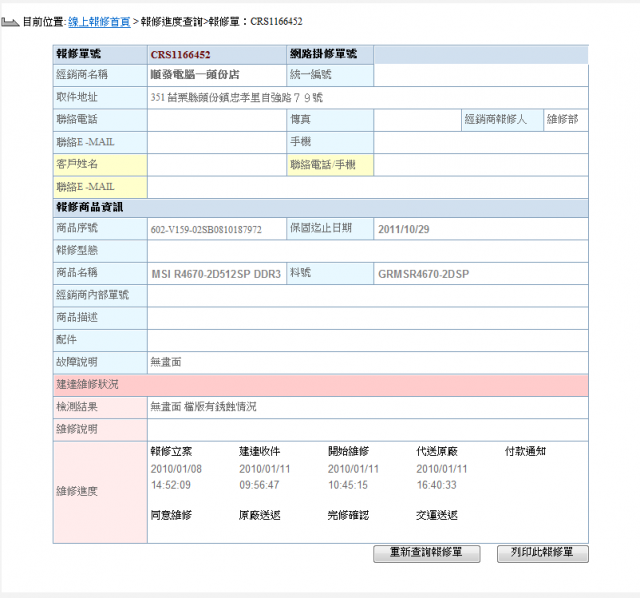
Task: Click the 建達收件 progress step
Action: tap(260, 451)
